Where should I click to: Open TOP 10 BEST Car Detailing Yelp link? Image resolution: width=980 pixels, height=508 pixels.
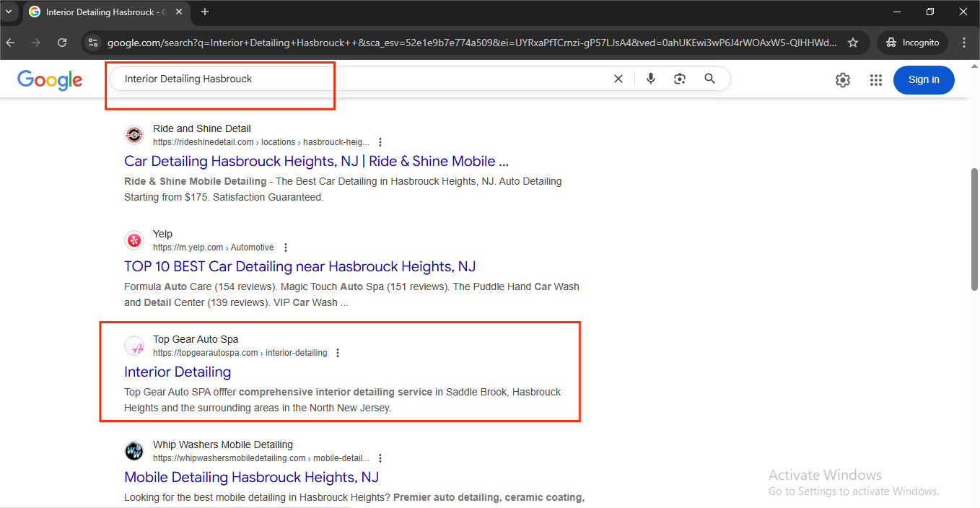299,266
